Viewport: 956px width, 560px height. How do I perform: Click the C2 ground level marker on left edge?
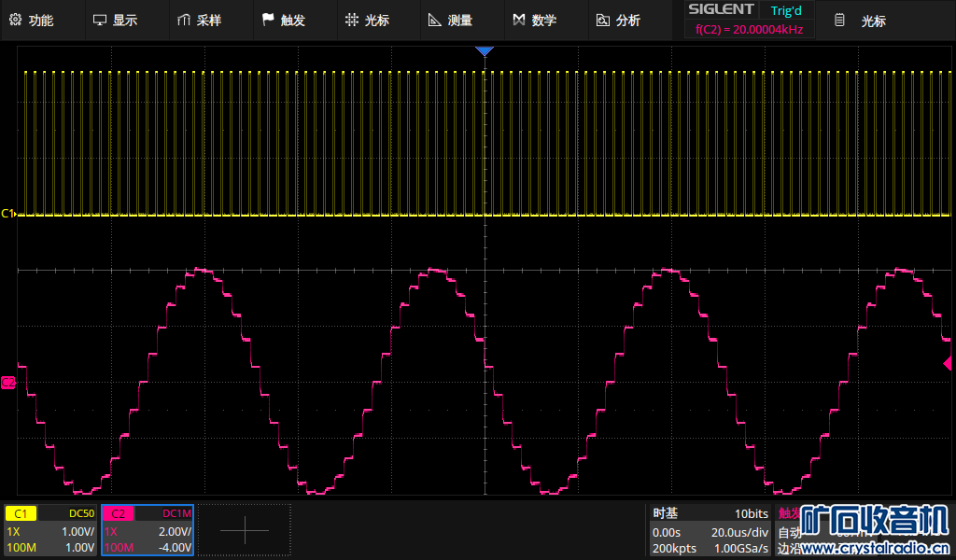click(x=7, y=382)
